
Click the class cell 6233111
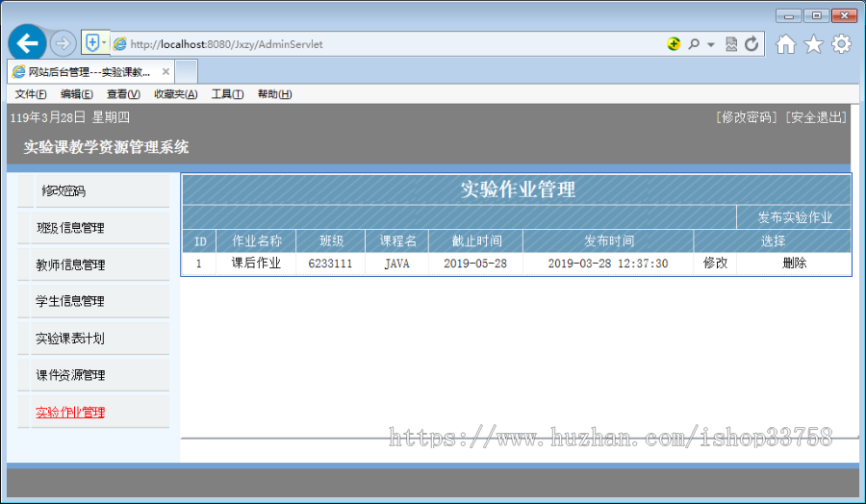point(330,264)
